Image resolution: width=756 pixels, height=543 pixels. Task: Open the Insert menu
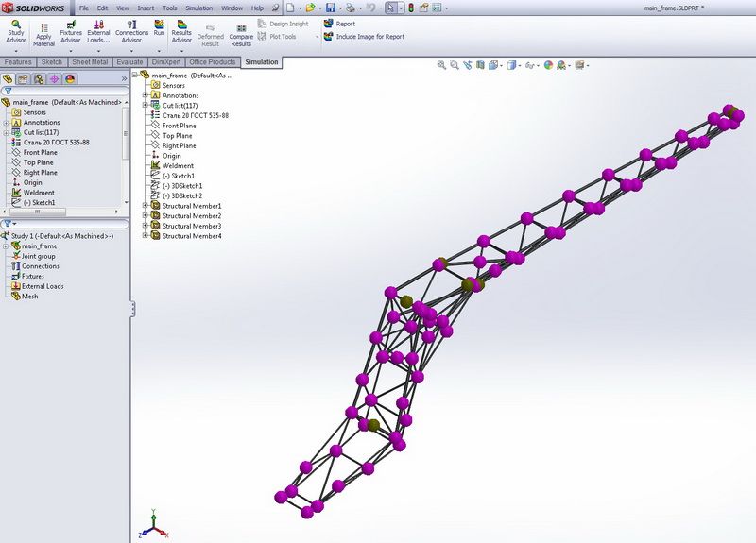(146, 8)
